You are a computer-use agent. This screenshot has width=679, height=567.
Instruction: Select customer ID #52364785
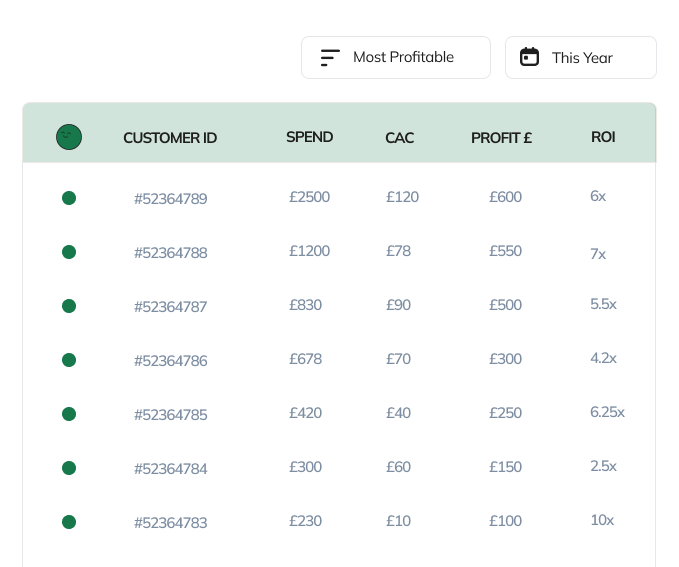click(171, 415)
